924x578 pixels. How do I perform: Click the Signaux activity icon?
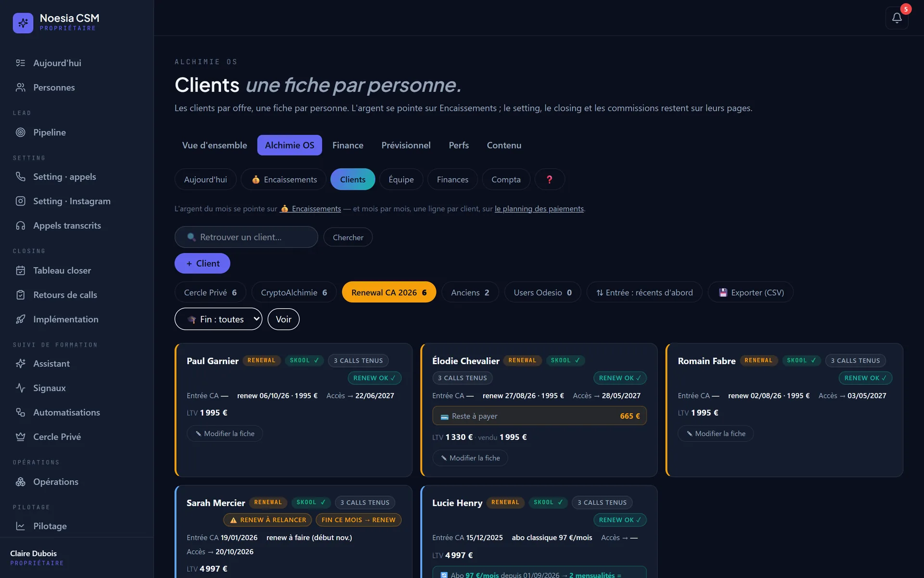[20, 388]
